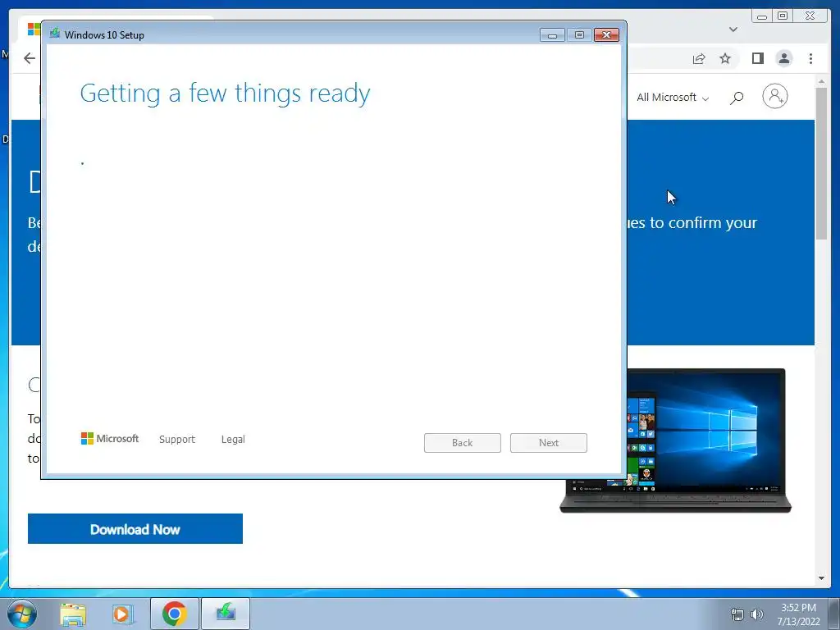Go back in Chrome browser
The image size is (840, 630).
(30, 58)
